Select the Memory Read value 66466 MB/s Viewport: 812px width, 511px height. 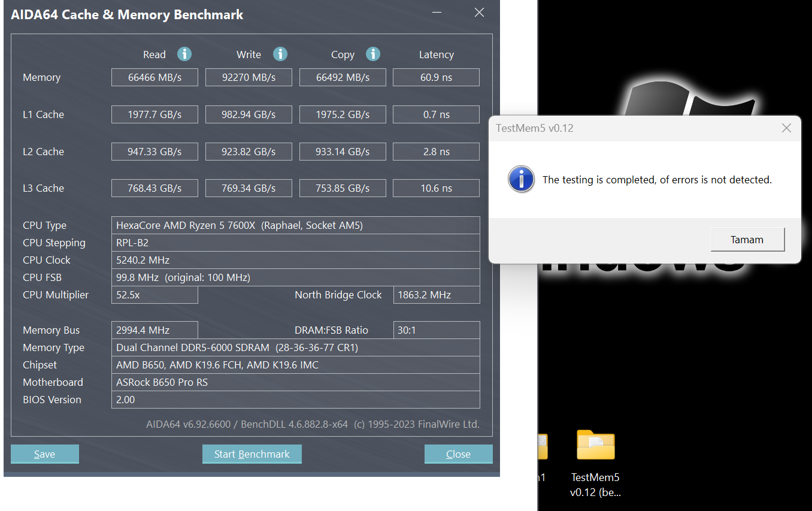(154, 77)
